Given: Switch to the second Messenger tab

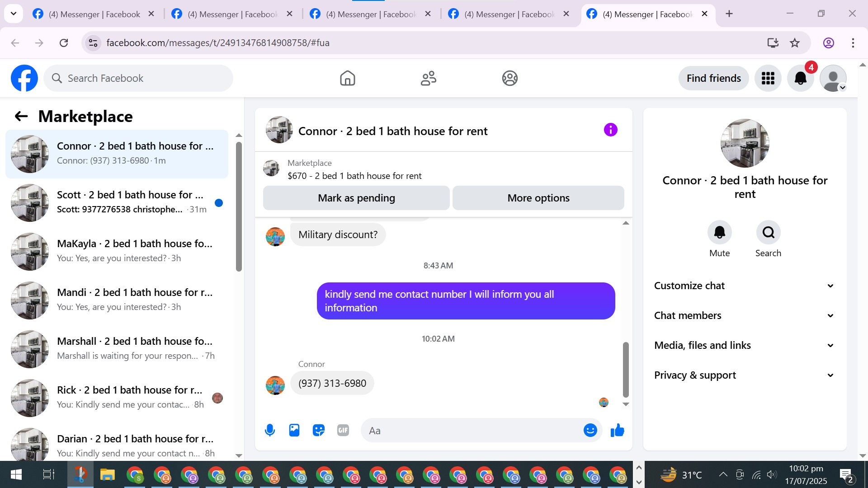Looking at the screenshot, I should tap(232, 14).
